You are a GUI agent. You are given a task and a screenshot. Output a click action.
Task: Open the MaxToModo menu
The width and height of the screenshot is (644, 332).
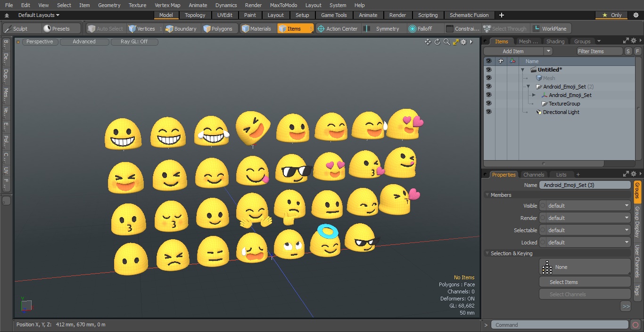click(283, 5)
